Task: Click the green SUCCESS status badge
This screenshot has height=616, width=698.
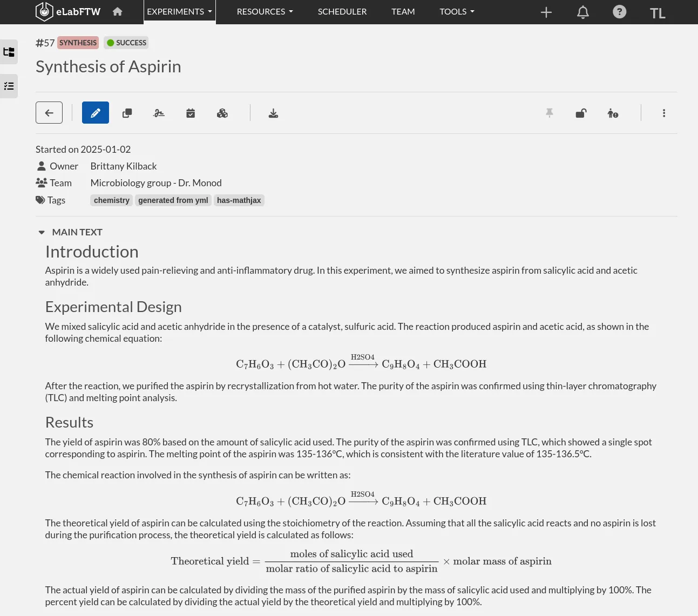Action: (x=126, y=43)
